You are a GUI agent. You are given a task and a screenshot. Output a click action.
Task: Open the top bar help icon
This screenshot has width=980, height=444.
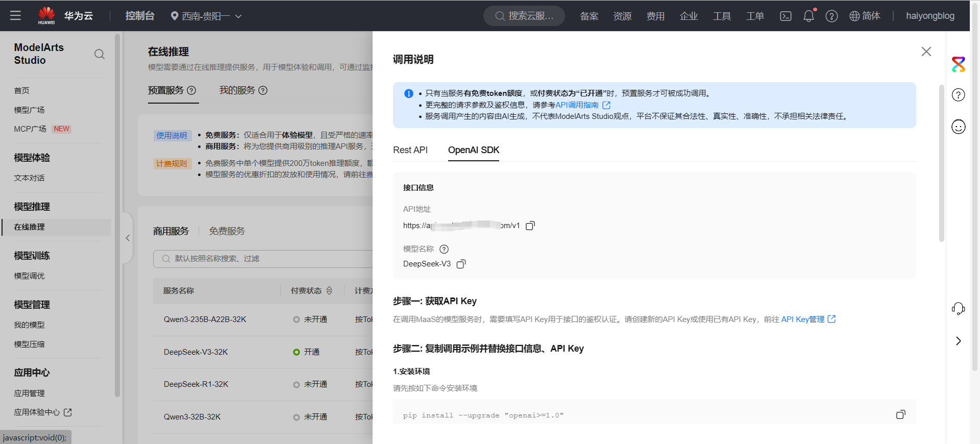831,16
